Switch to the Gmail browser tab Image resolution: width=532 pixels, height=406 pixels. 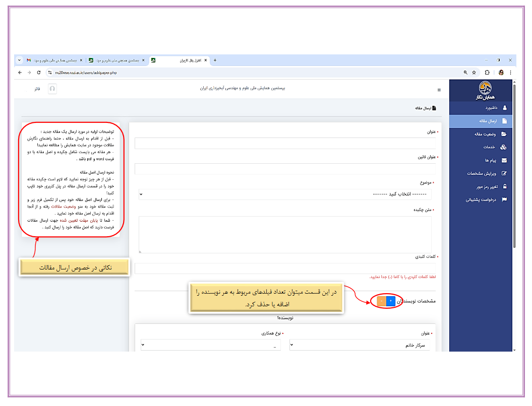(x=50, y=60)
